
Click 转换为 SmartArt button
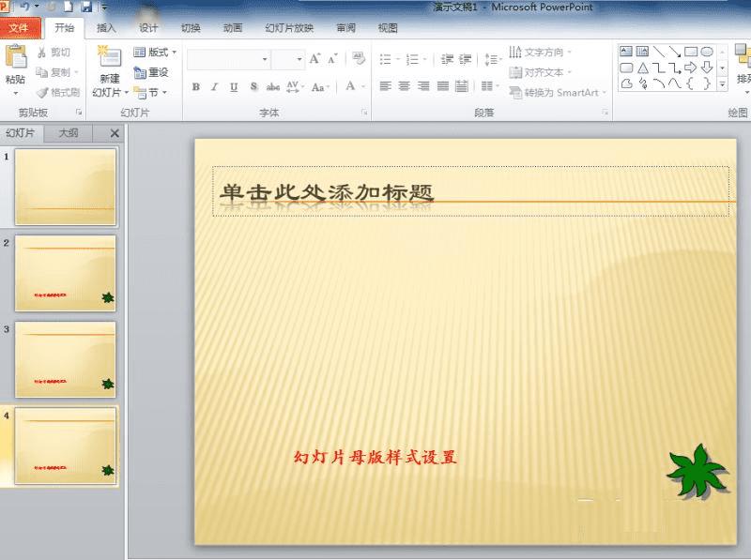pos(558,92)
